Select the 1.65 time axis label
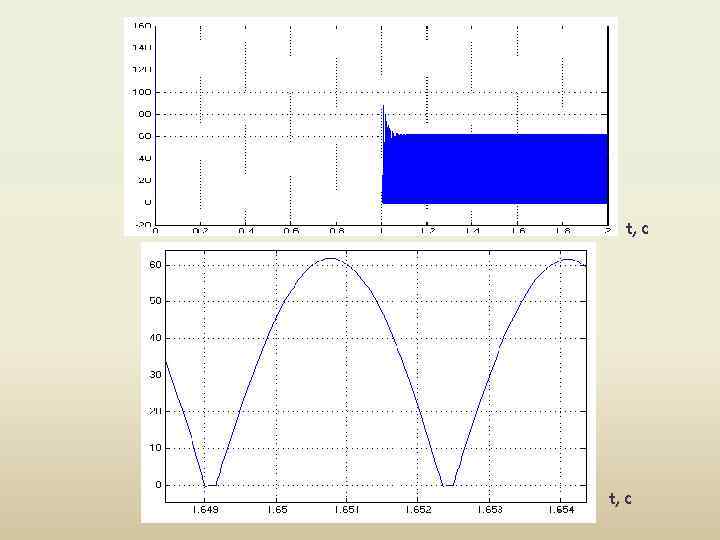 pyautogui.click(x=277, y=510)
